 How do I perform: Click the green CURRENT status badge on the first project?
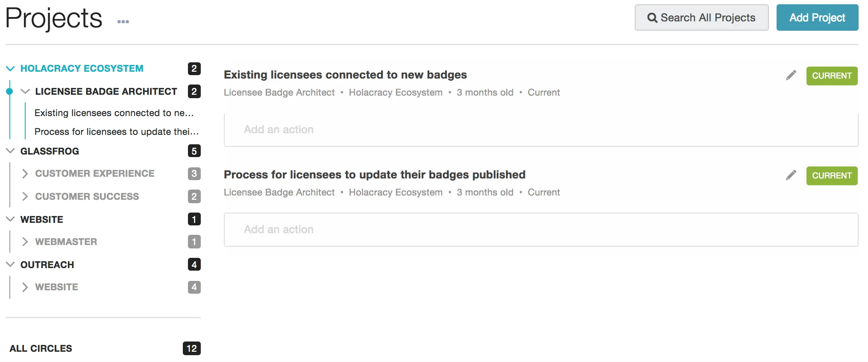click(832, 76)
